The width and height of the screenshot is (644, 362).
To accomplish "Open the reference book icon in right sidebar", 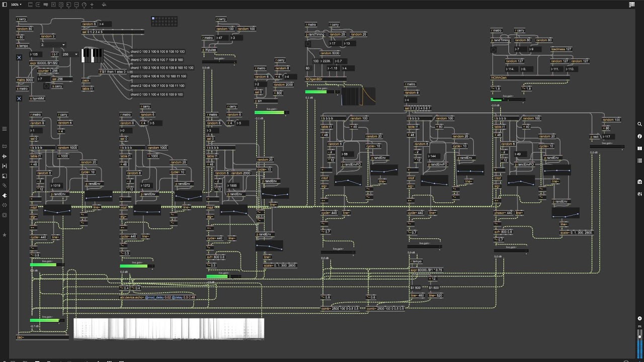I will point(639,148).
